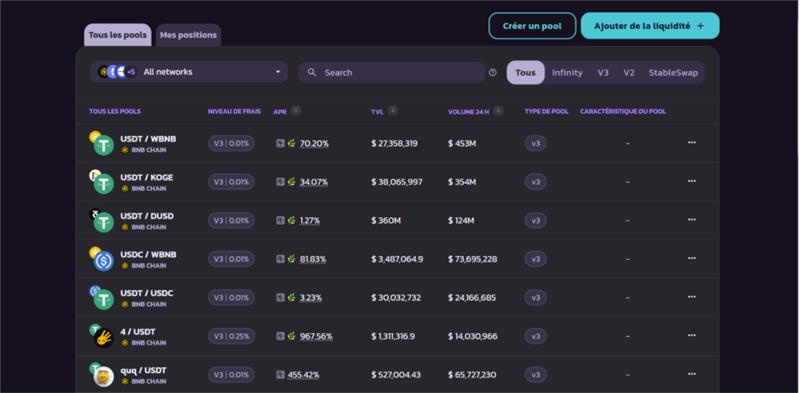Click quq / USDT token pair icon
The height and width of the screenshot is (393, 800).
click(102, 375)
